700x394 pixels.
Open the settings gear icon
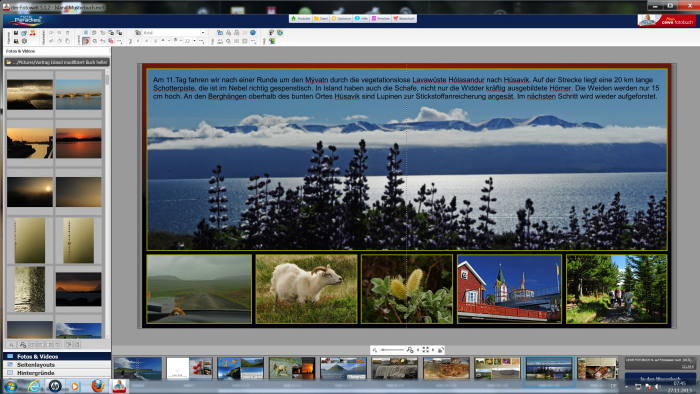pos(24,41)
